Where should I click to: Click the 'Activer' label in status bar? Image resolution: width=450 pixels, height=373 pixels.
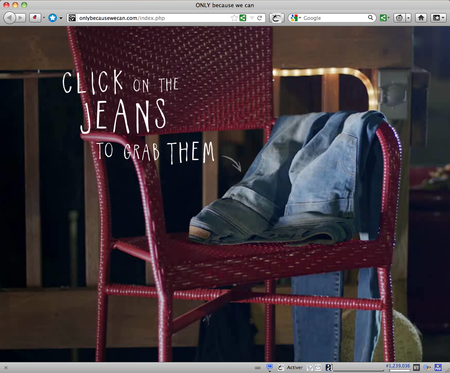(295, 367)
